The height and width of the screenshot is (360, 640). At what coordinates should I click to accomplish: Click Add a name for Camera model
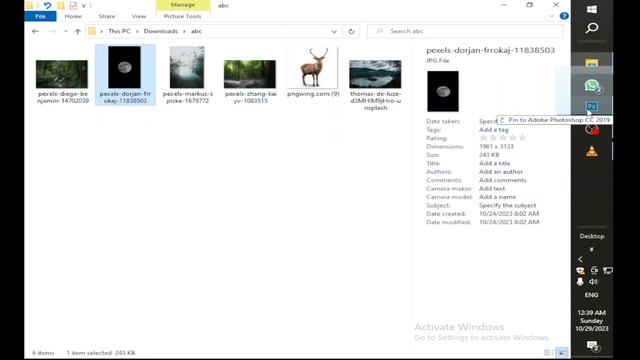pos(497,197)
